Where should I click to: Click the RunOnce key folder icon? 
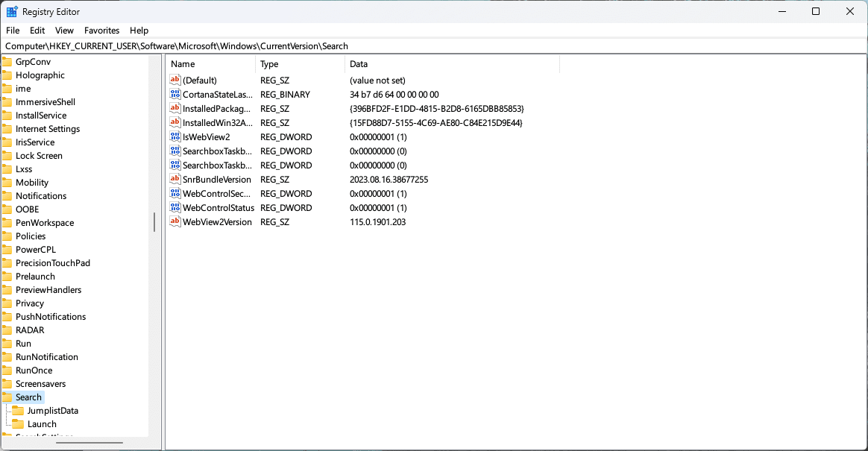[7, 370]
